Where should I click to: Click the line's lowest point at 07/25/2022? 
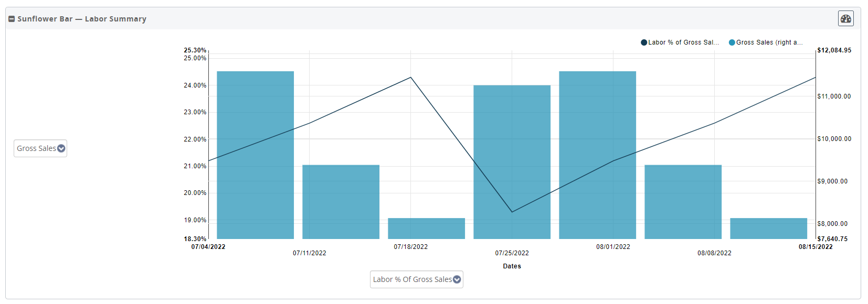[x=512, y=212]
